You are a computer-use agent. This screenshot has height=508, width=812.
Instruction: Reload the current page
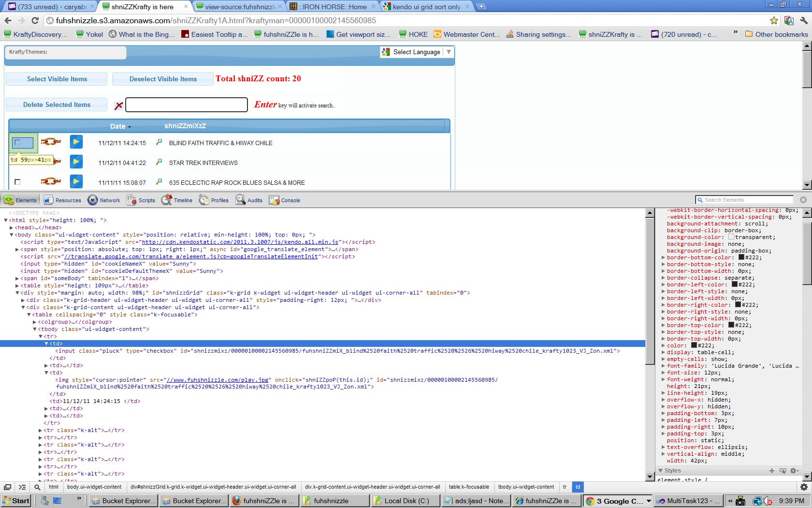35,20
